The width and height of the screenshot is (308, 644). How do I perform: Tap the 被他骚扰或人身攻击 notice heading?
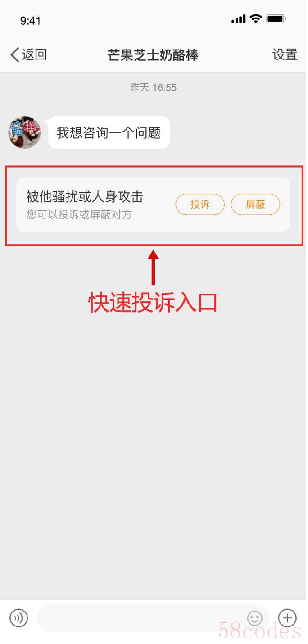coord(85,197)
